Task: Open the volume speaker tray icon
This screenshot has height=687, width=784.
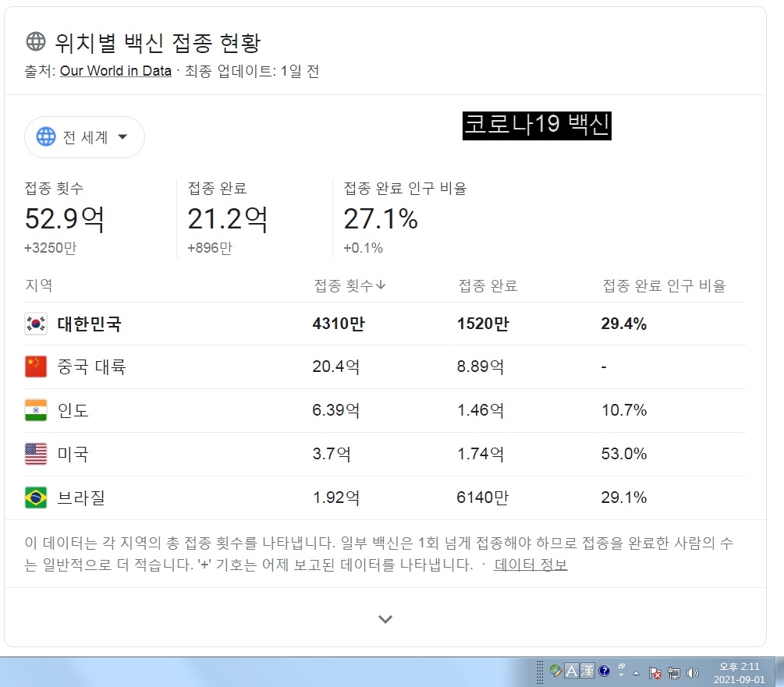Action: point(693,673)
